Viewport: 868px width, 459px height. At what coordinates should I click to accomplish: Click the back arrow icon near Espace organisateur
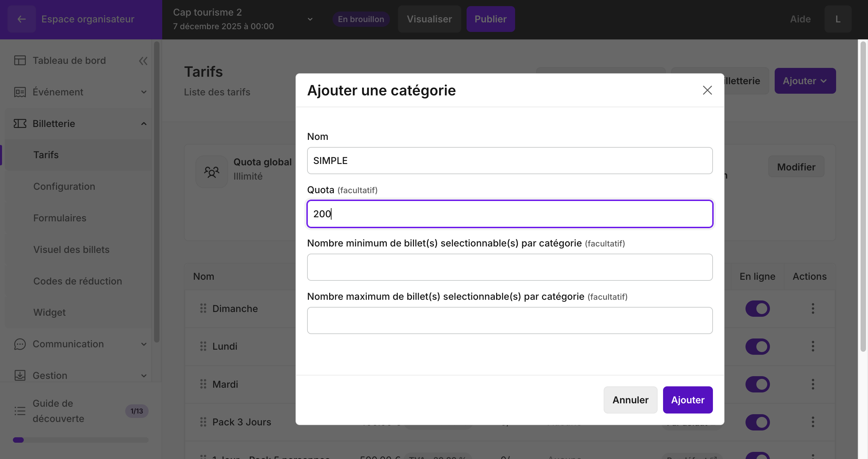(21, 19)
